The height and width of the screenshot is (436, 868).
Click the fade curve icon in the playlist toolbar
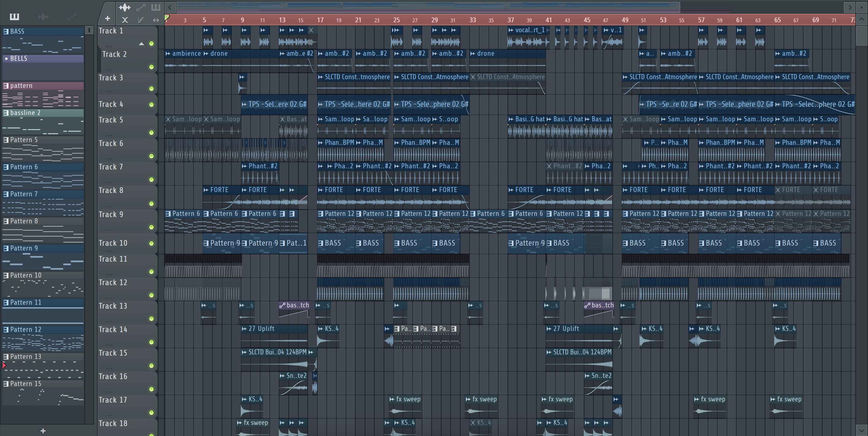tap(141, 20)
